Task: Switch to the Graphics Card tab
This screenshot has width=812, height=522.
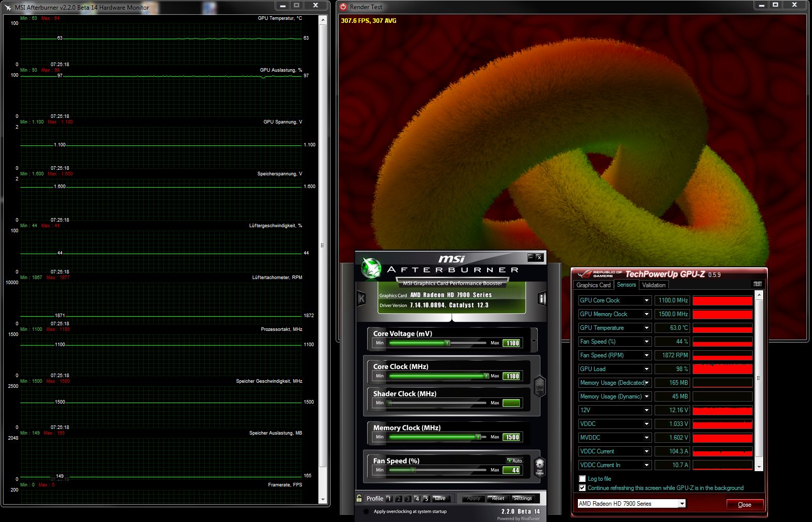Action: pyautogui.click(x=593, y=285)
